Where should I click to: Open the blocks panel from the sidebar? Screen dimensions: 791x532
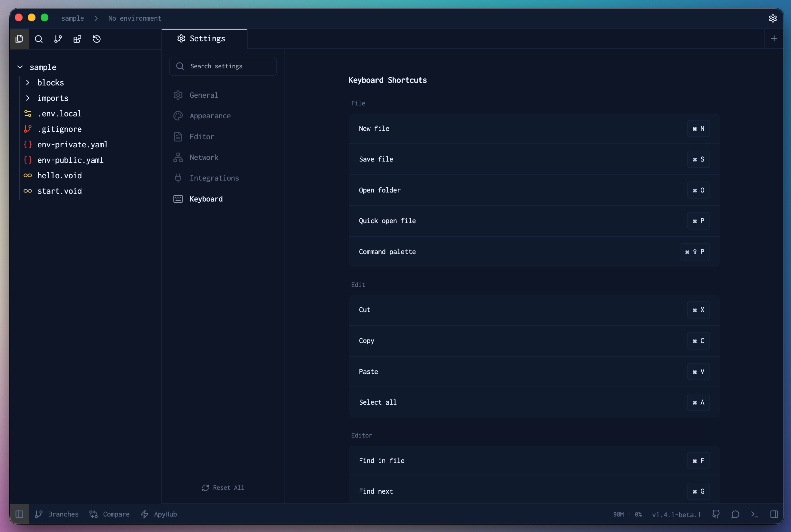[77, 39]
